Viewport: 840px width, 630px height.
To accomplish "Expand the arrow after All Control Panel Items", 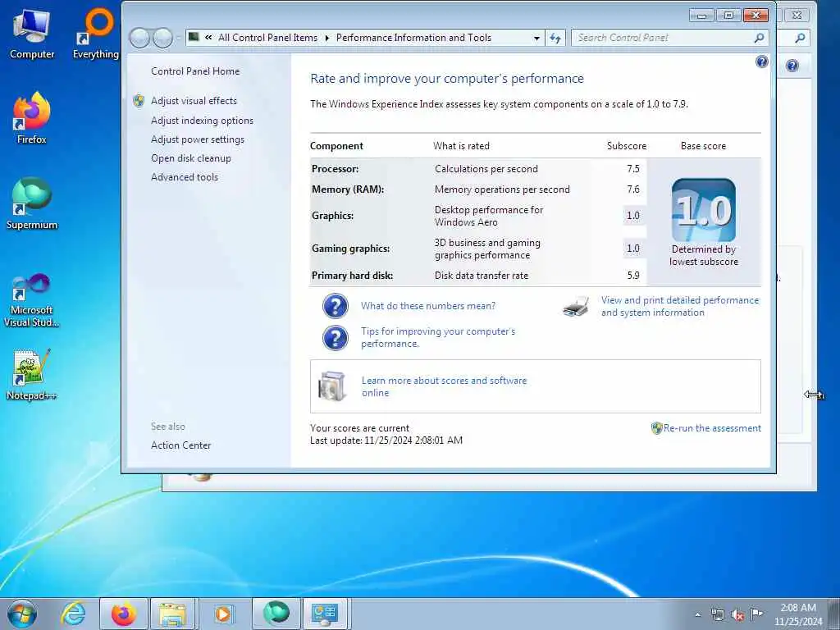I will click(x=326, y=38).
